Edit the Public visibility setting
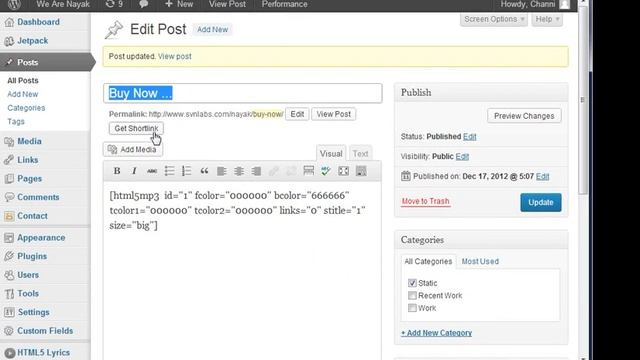 click(x=462, y=156)
